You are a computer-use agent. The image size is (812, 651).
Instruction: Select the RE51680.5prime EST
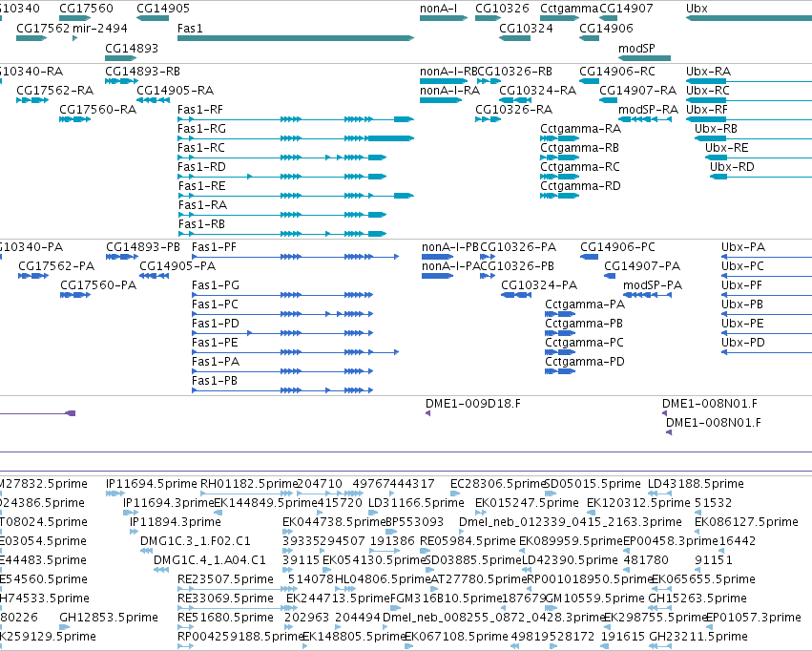(185, 627)
